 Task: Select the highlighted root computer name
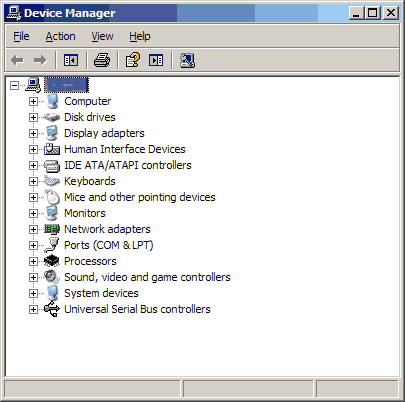pyautogui.click(x=67, y=85)
